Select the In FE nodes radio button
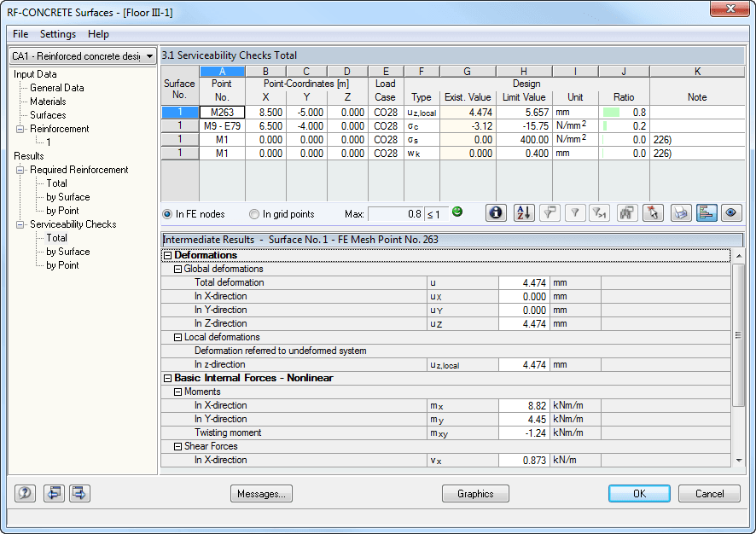 166,213
